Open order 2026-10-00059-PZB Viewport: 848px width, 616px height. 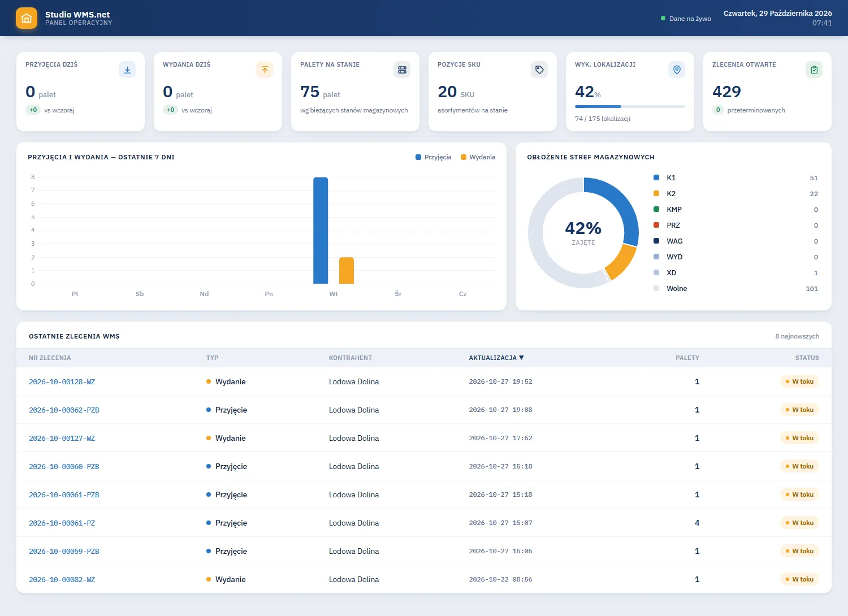64,551
